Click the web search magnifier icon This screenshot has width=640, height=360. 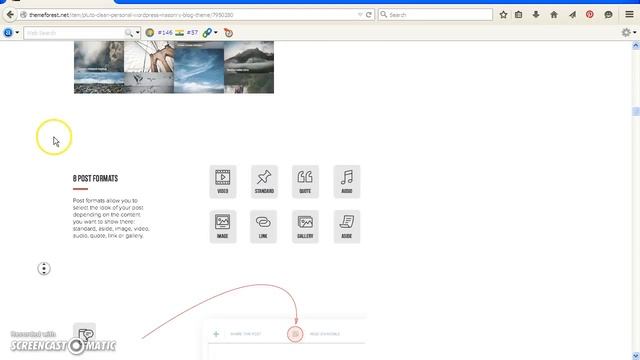click(x=129, y=33)
